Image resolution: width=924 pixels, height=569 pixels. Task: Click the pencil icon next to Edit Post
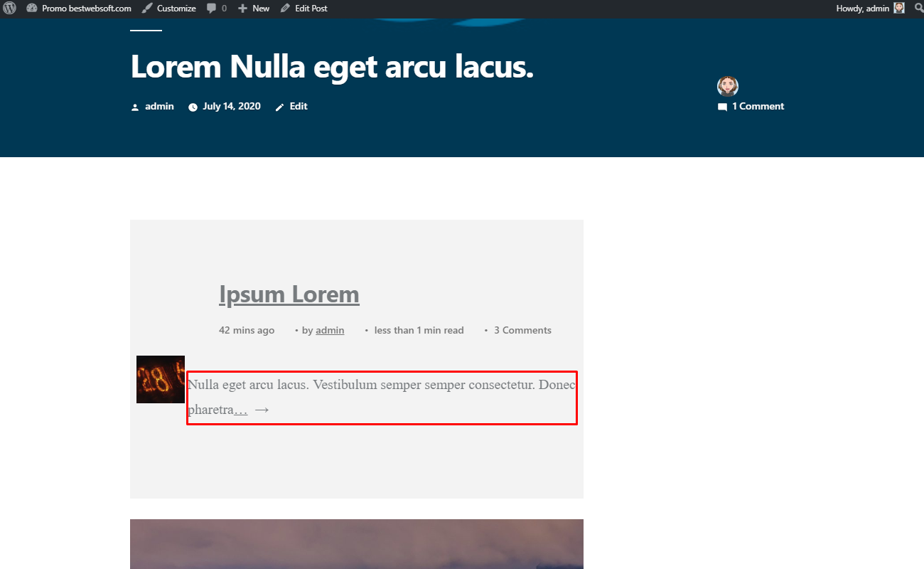tap(285, 9)
